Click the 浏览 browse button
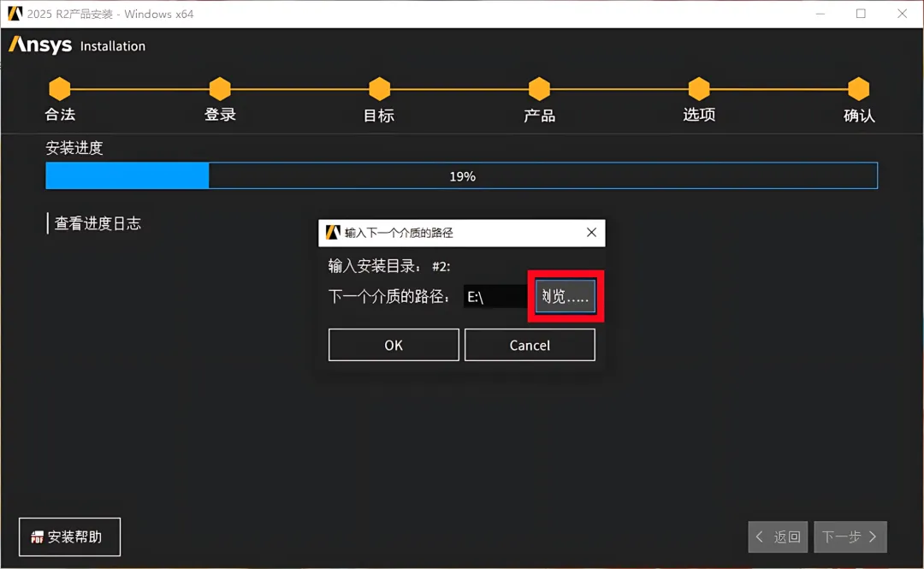Viewport: 924px width, 569px height. click(x=566, y=296)
